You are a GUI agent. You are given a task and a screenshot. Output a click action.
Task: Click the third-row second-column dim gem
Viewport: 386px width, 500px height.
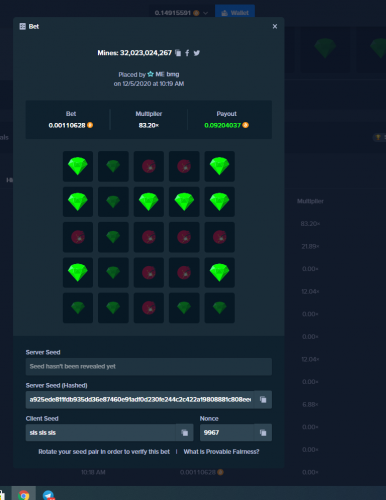113,237
